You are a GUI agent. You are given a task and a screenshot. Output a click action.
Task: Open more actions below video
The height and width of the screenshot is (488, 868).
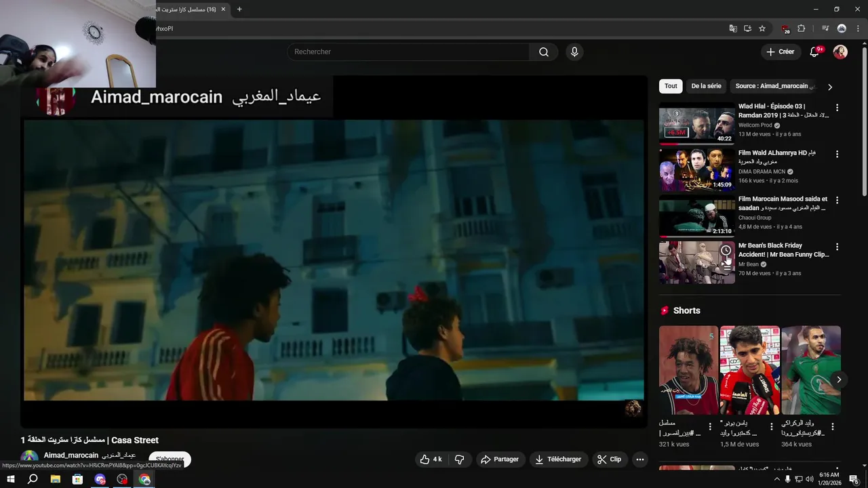click(639, 459)
